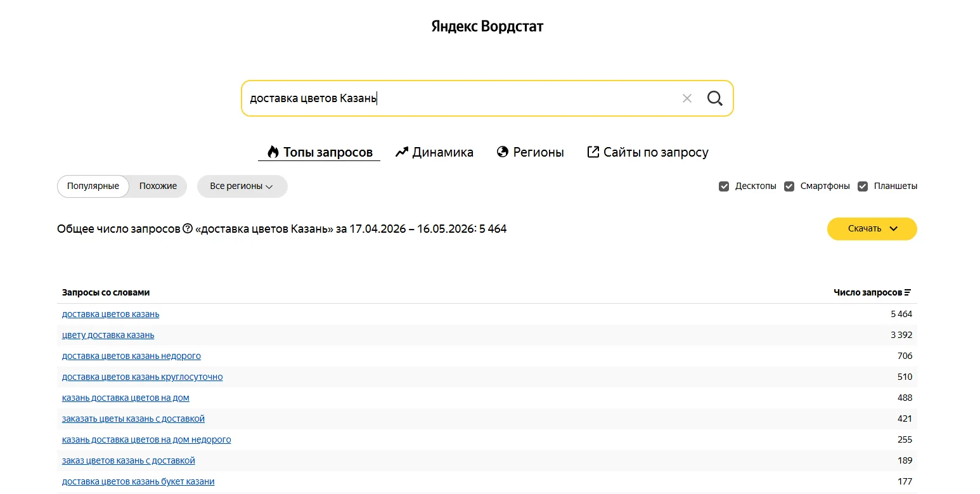The height and width of the screenshot is (494, 980).
Task: Sort by the Число запросов sort icon
Action: point(908,292)
